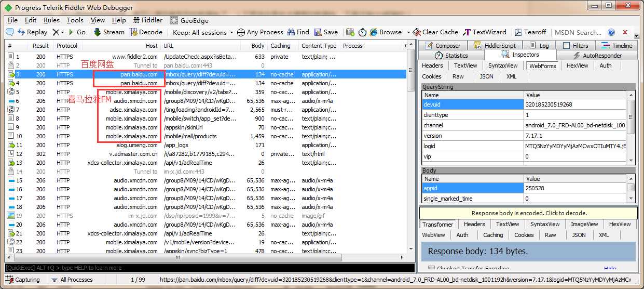Click the blue help question mark icon
Screen dimensions: 644x289
coord(611,32)
